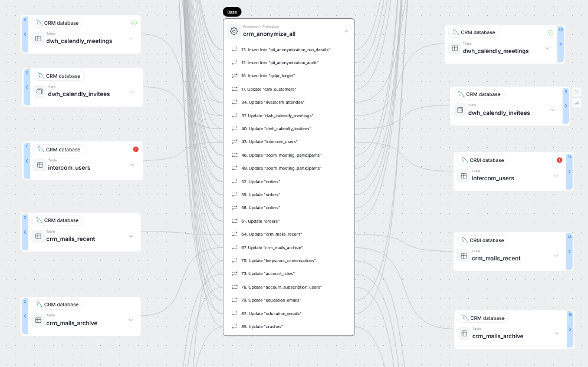Open dropdown chevron on crm_mails_recent node numbered 26
Image resolution: width=588 pixels, height=367 pixels.
(x=556, y=256)
